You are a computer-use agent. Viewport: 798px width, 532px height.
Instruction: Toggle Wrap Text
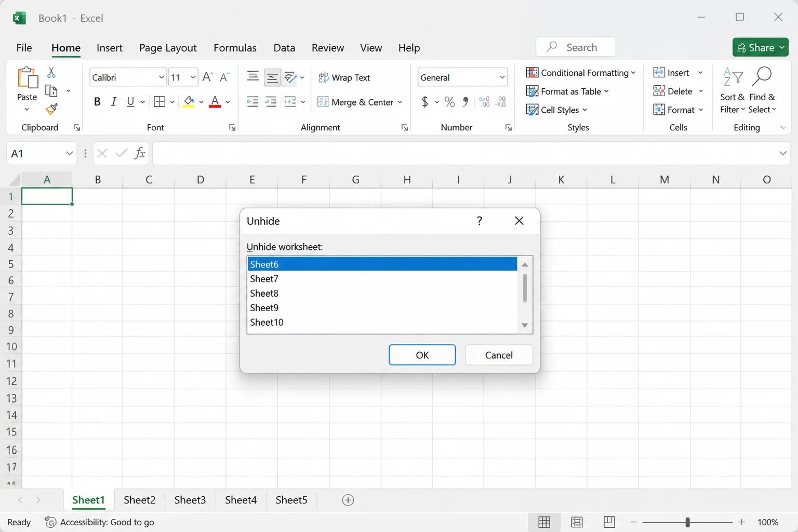point(344,77)
